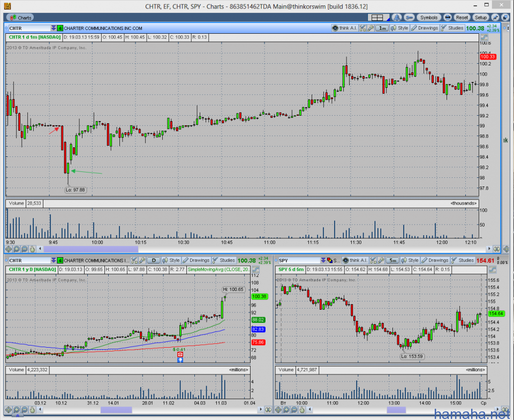
Task: Open Studies menu in top CHTR chart
Action: [x=452, y=28]
